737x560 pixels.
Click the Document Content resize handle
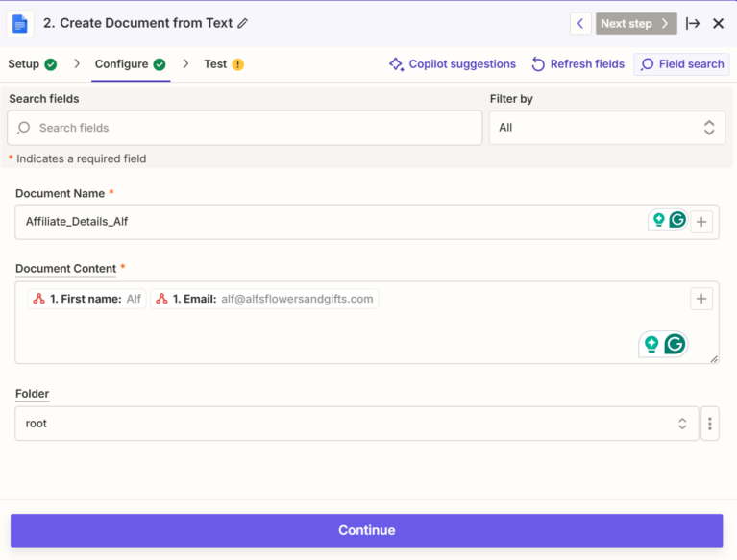click(714, 359)
